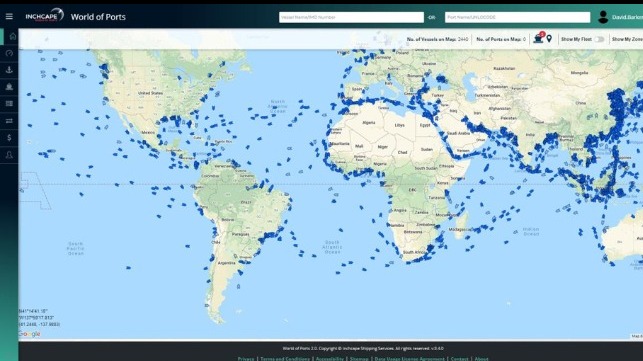Open the Data Usage License Agreement link
643x361 pixels.
pos(409,359)
